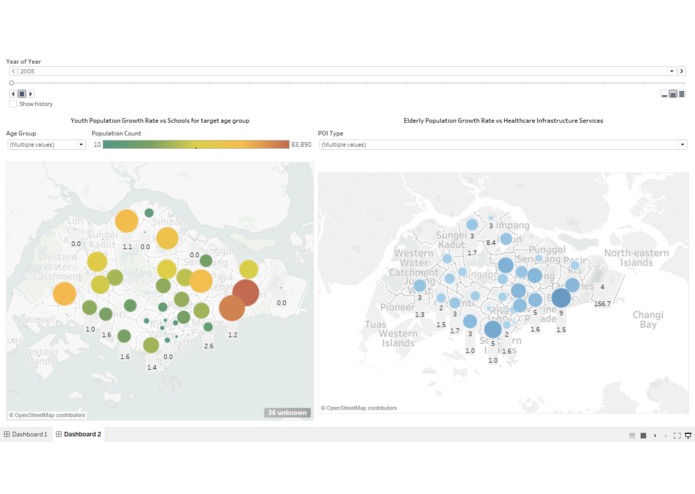Open OpenStreetMap contributors link on elderly map

tap(359, 408)
